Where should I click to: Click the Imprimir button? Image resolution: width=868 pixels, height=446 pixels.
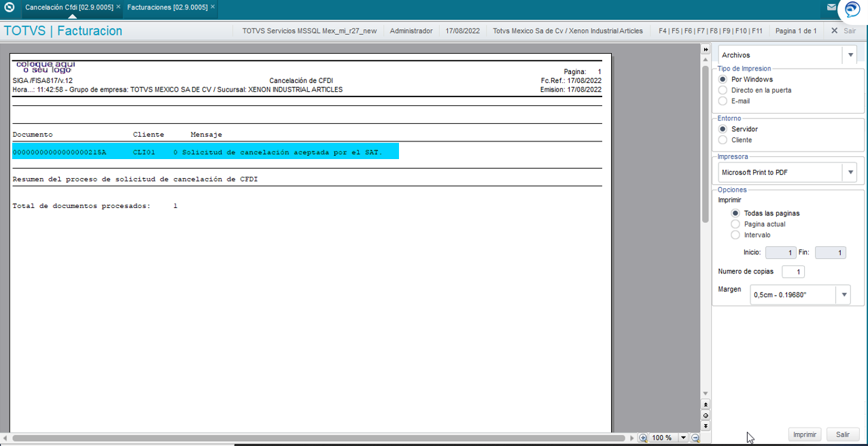(x=805, y=434)
